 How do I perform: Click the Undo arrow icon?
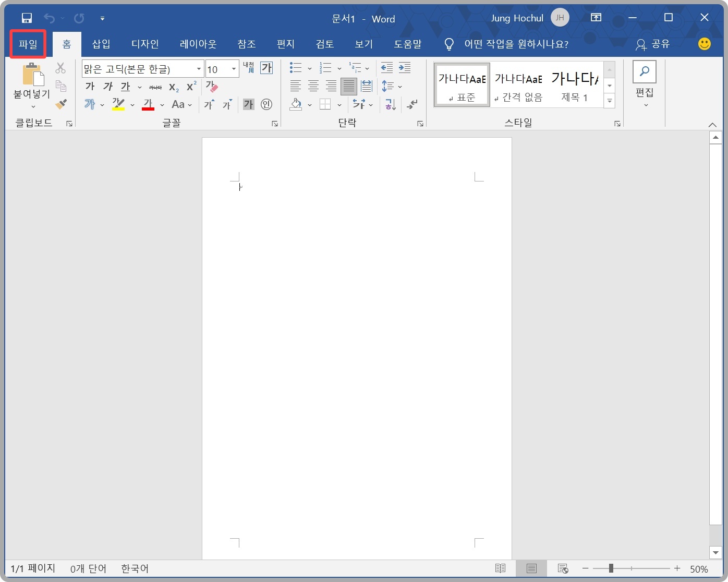coord(49,18)
